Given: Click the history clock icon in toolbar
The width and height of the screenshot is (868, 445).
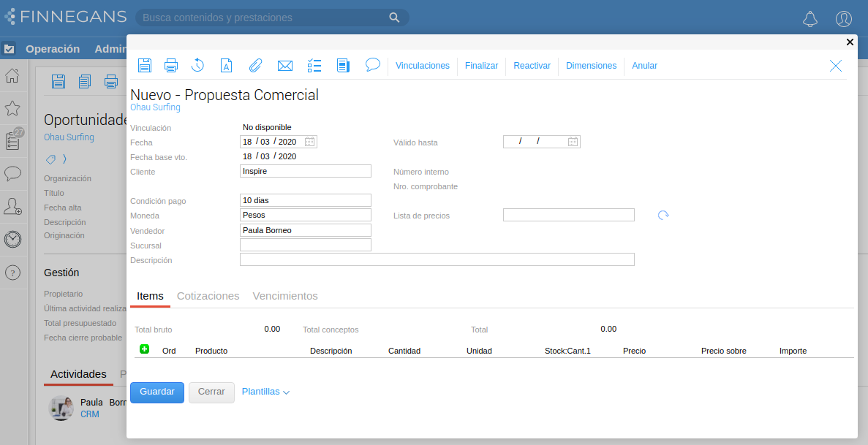Looking at the screenshot, I should pos(197,66).
